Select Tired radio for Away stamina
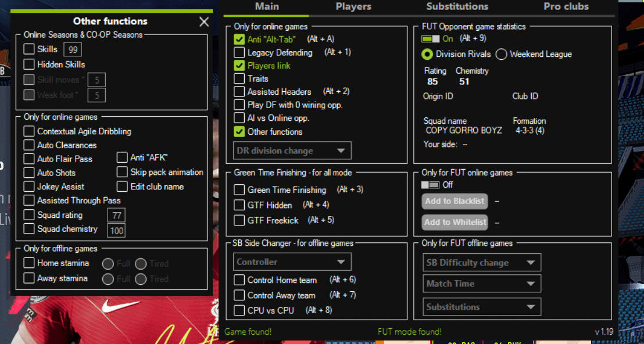The height and width of the screenshot is (344, 644). (x=141, y=279)
